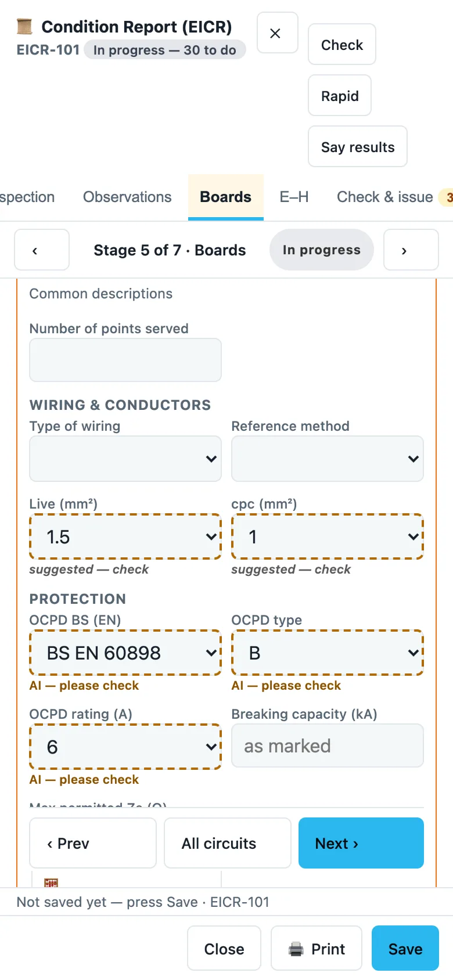Click the printer icon in Print button
Screen dimensions: 453x980
(296, 949)
